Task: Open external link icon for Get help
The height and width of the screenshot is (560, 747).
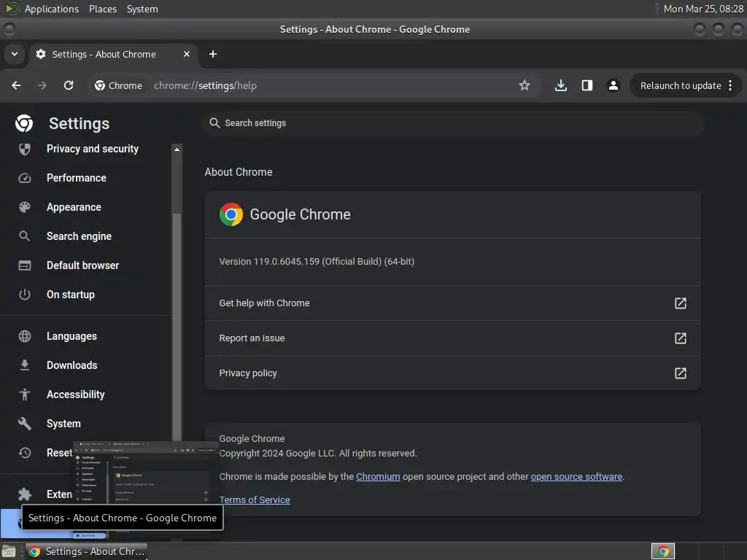Action: 681,303
